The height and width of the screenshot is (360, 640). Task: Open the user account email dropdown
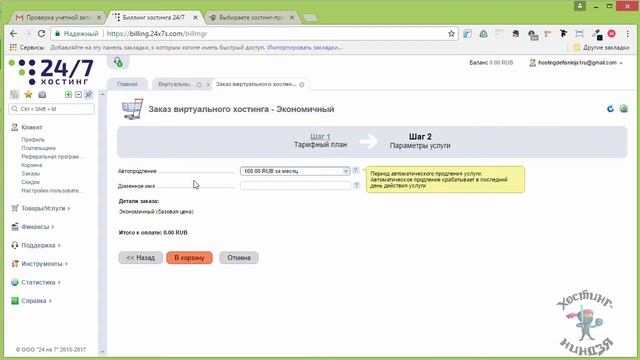click(x=577, y=63)
